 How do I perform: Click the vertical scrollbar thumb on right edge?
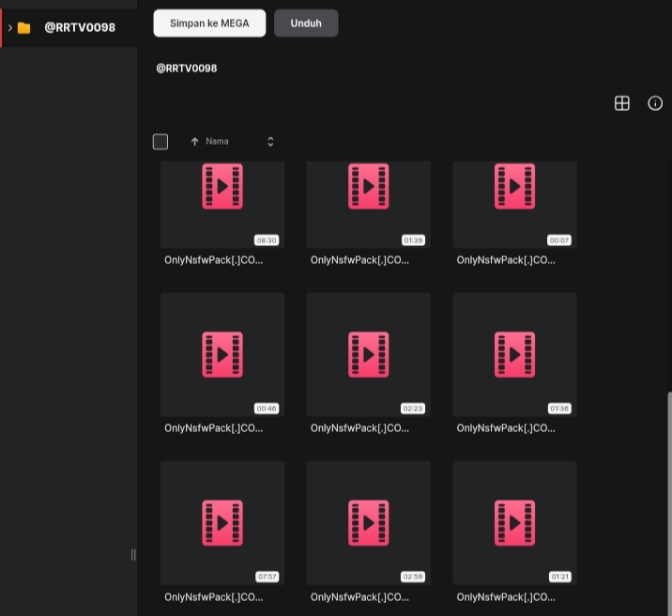669,503
